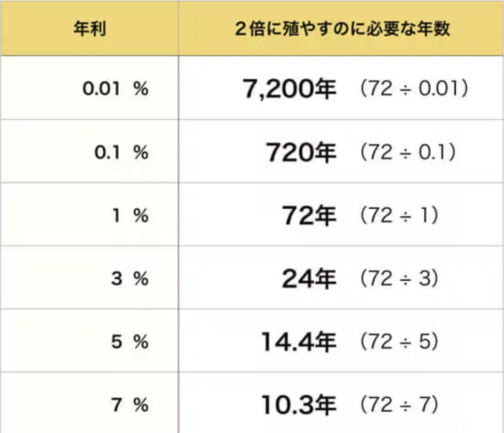Click the 2倍に殖やすのに必要な年数 header
This screenshot has width=504, height=433.
pyautogui.click(x=342, y=29)
